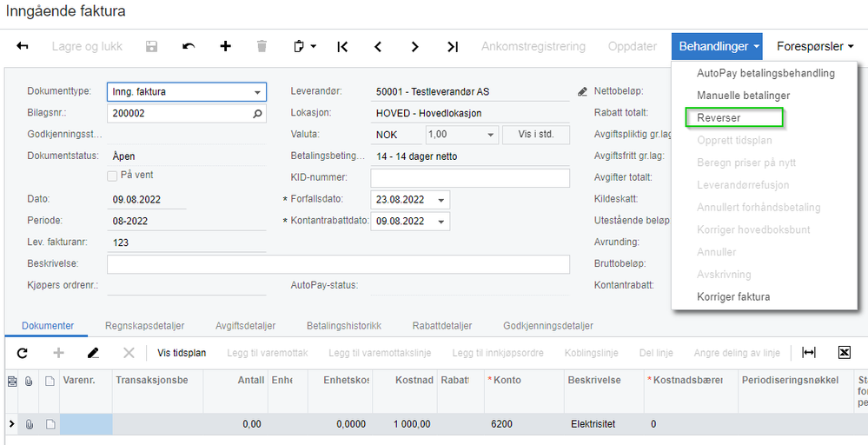Image resolution: width=868 pixels, height=445 pixels.
Task: Click the pencil edit icon by Nettobeløp
Action: [x=582, y=92]
